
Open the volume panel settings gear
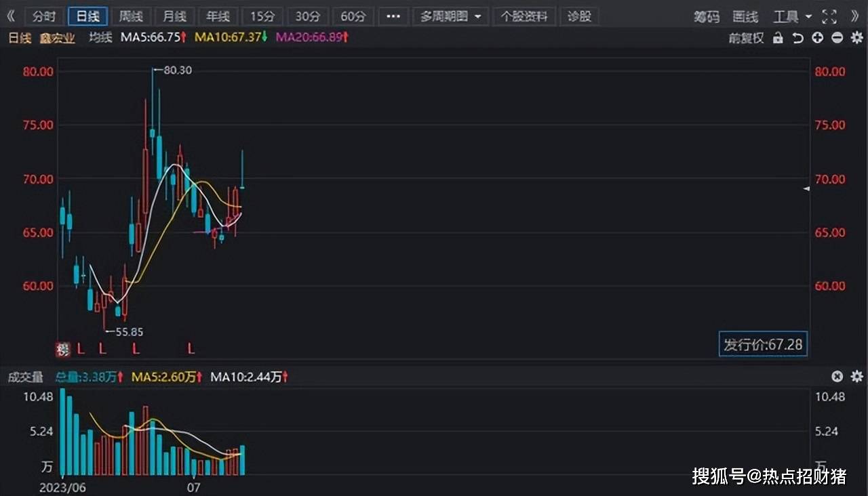tap(857, 376)
